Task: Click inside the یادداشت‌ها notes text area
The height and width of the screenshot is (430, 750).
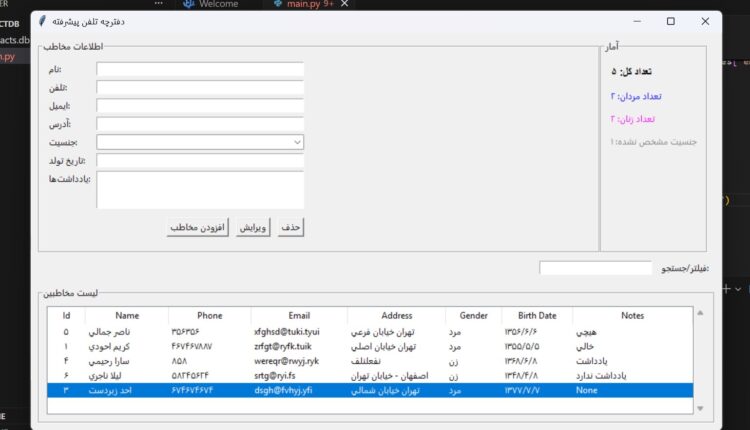Action: [x=200, y=190]
